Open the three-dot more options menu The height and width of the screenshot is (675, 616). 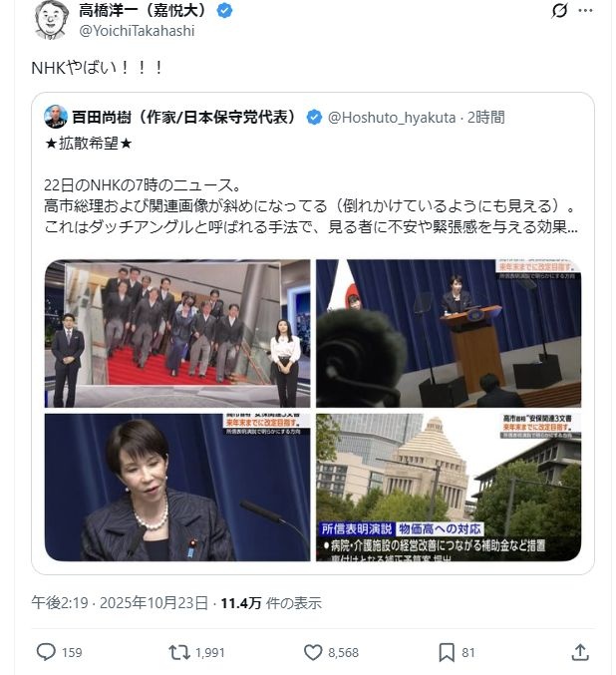(x=585, y=11)
